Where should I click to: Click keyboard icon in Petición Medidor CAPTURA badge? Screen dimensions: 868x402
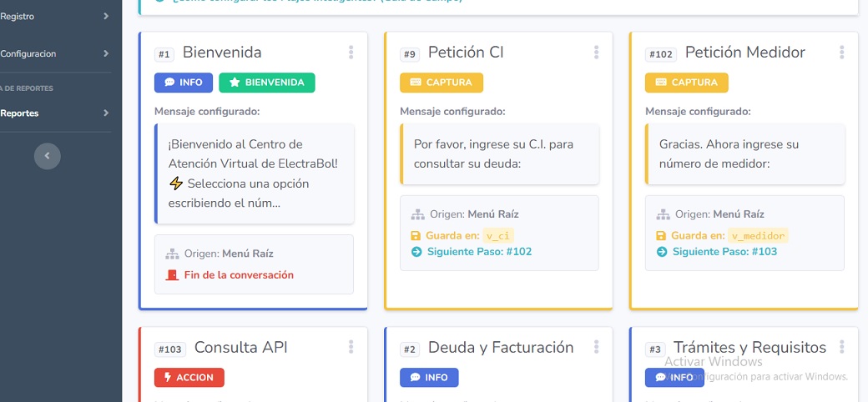coord(660,83)
